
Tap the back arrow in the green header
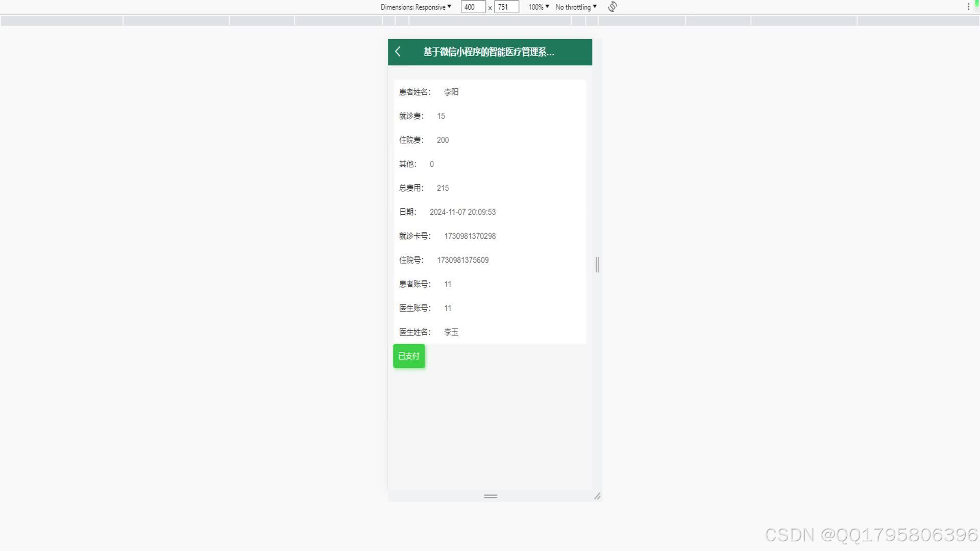(x=398, y=52)
